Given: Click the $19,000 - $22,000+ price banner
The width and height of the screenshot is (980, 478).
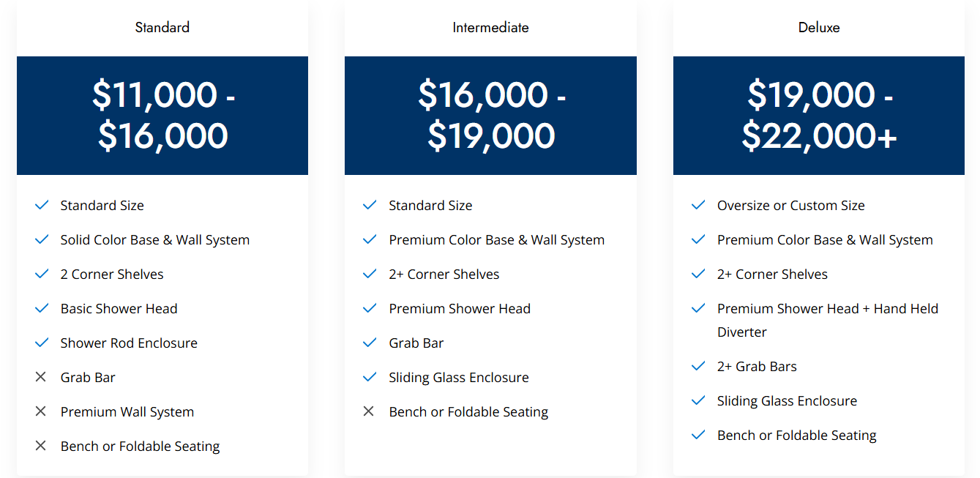Looking at the screenshot, I should (x=818, y=116).
